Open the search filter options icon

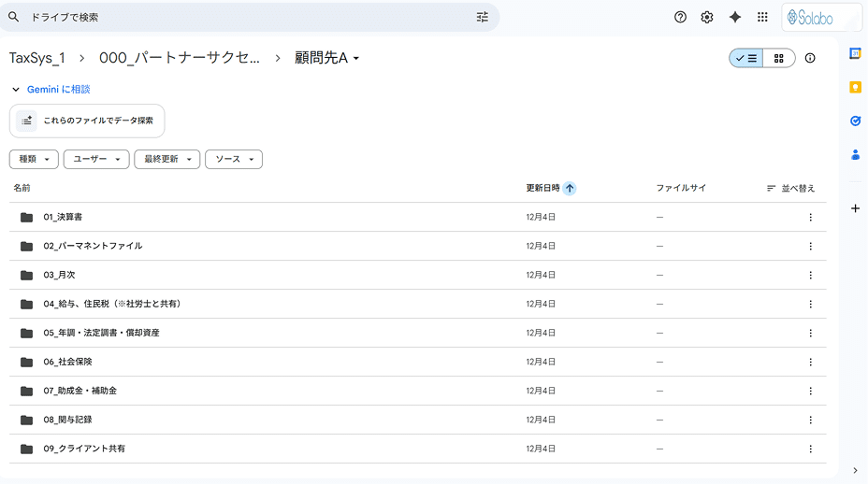[482, 17]
